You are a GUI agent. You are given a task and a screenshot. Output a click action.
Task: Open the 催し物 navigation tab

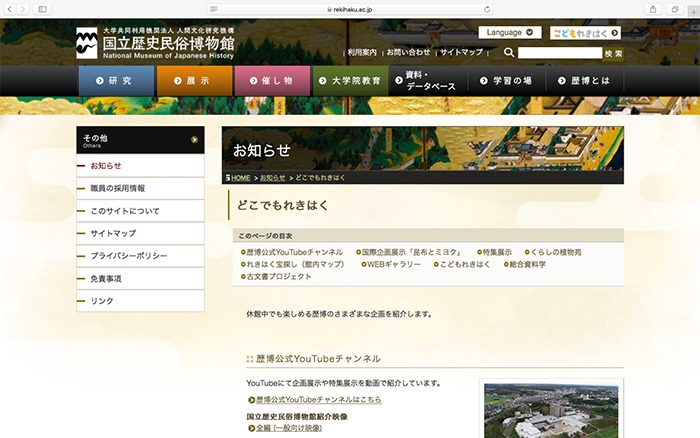pos(272,81)
